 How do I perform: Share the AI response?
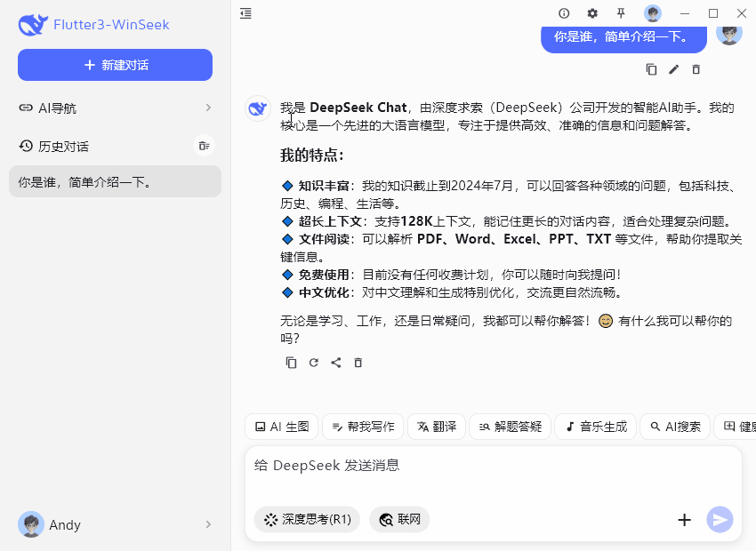[x=336, y=363]
